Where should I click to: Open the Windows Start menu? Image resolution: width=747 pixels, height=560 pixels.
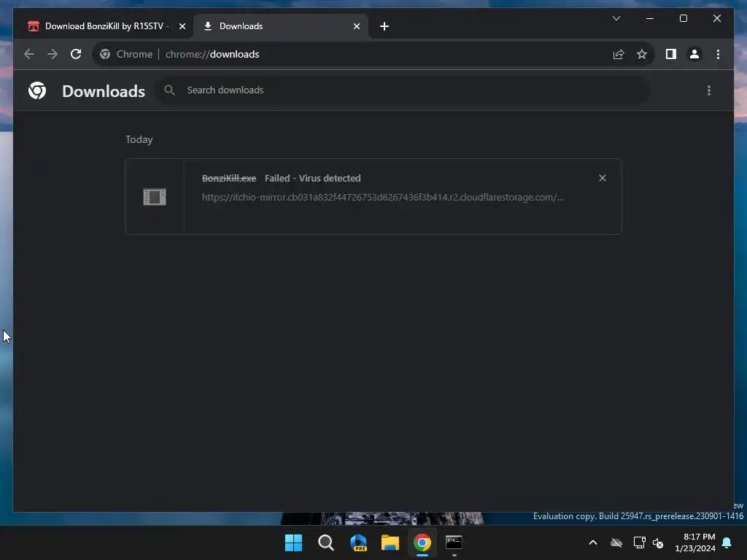pyautogui.click(x=293, y=542)
